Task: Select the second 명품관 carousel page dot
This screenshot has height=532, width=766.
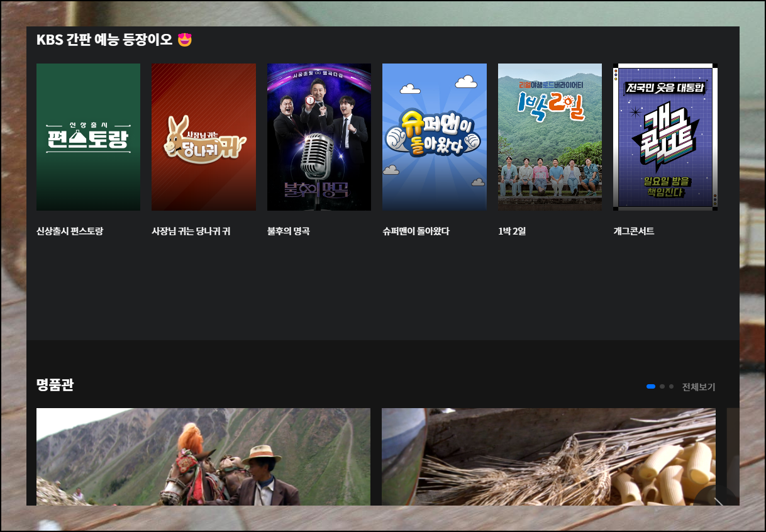Action: click(x=662, y=387)
